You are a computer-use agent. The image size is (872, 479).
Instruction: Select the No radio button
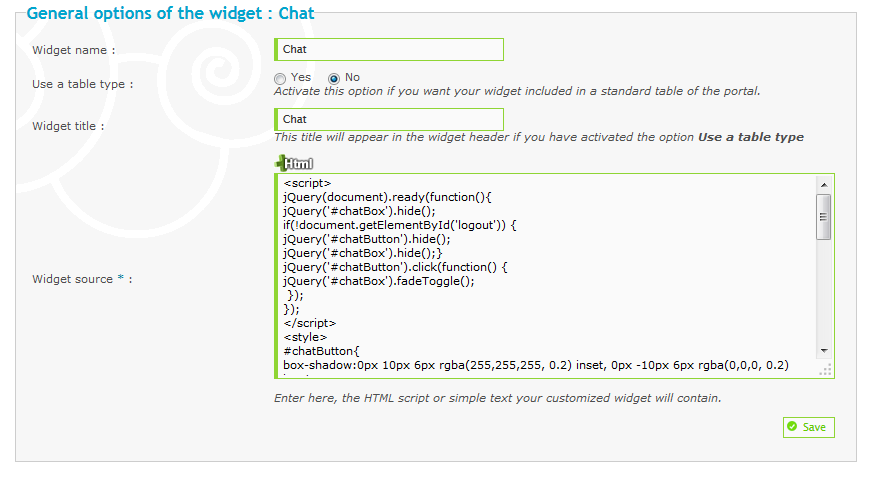coord(334,78)
